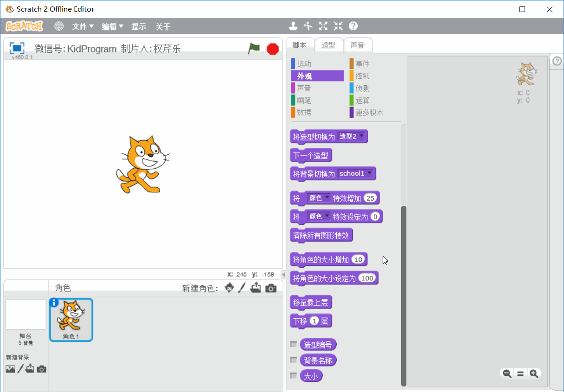This screenshot has width=564, height=392.
Task: Click value 10 in 将角色的大小增加 block
Action: click(x=358, y=259)
